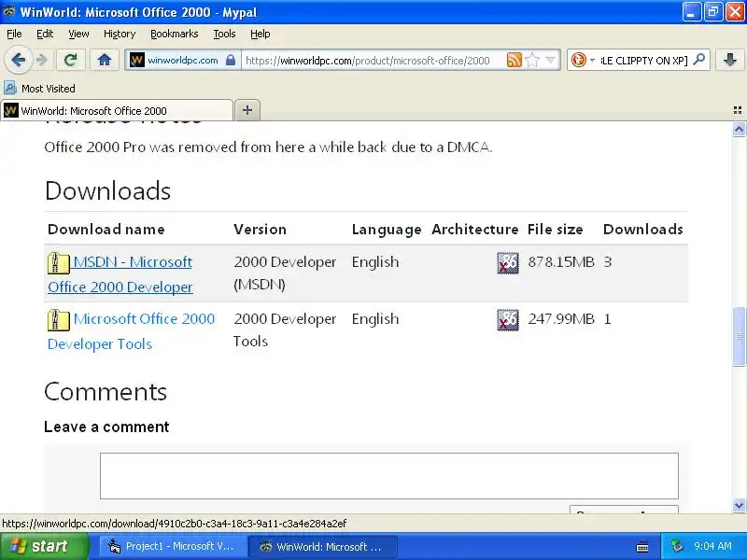Click the safely remove hardware tray icon
The image size is (747, 560).
(x=677, y=546)
